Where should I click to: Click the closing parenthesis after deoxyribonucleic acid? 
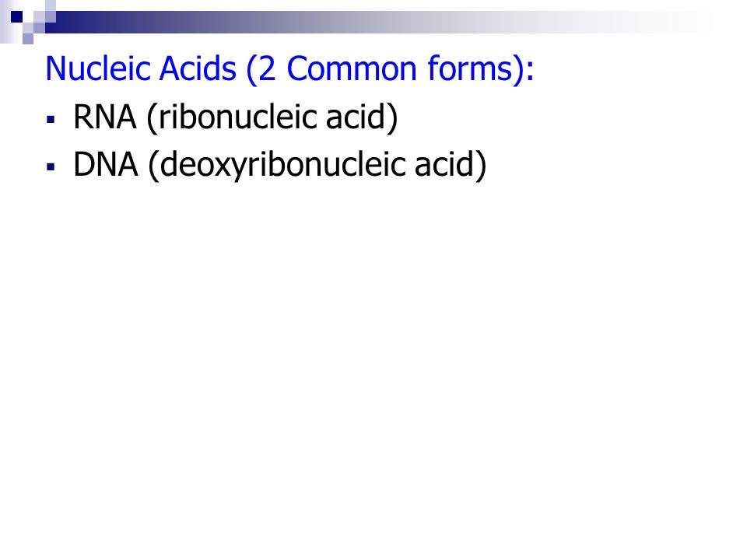(x=481, y=166)
